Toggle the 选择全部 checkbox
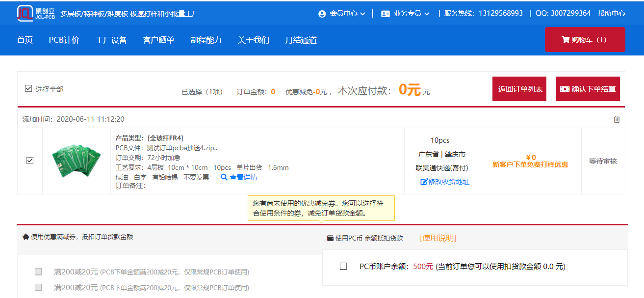The width and height of the screenshot is (644, 298). pos(28,88)
